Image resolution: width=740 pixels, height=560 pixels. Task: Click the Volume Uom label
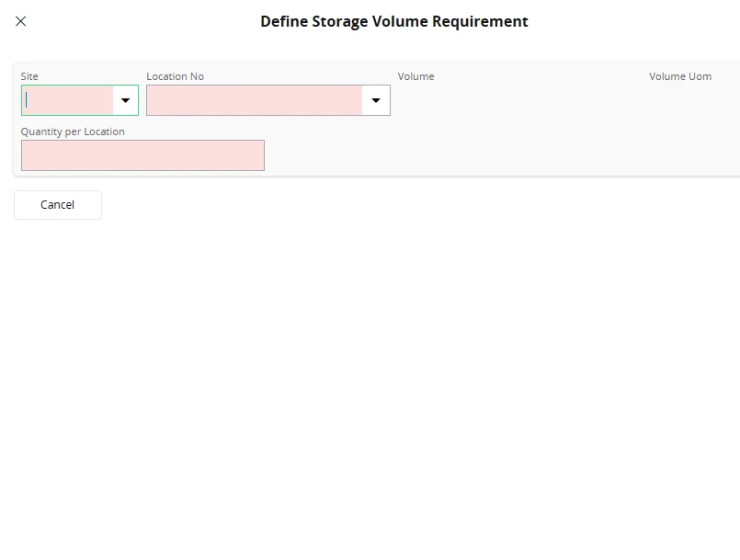tap(680, 76)
